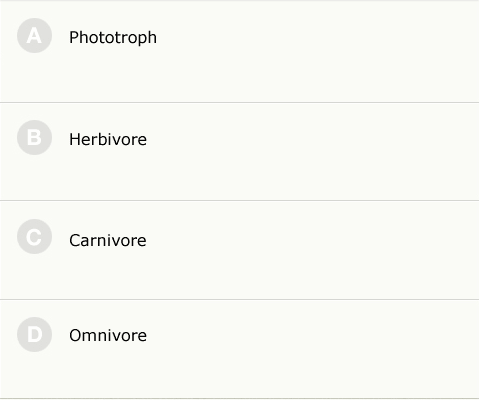Click the Omnivore answer text

(108, 335)
